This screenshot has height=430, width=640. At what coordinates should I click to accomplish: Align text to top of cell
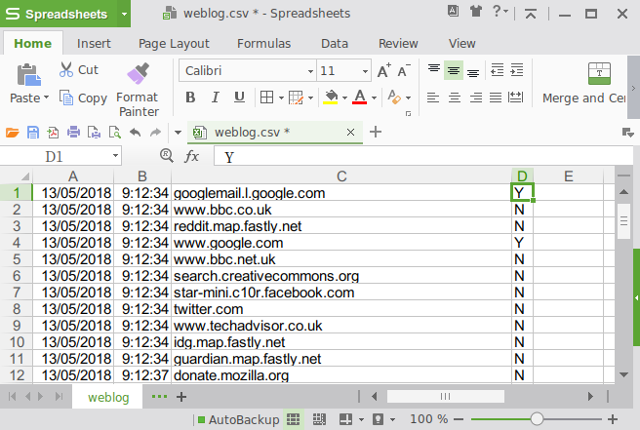tap(433, 70)
